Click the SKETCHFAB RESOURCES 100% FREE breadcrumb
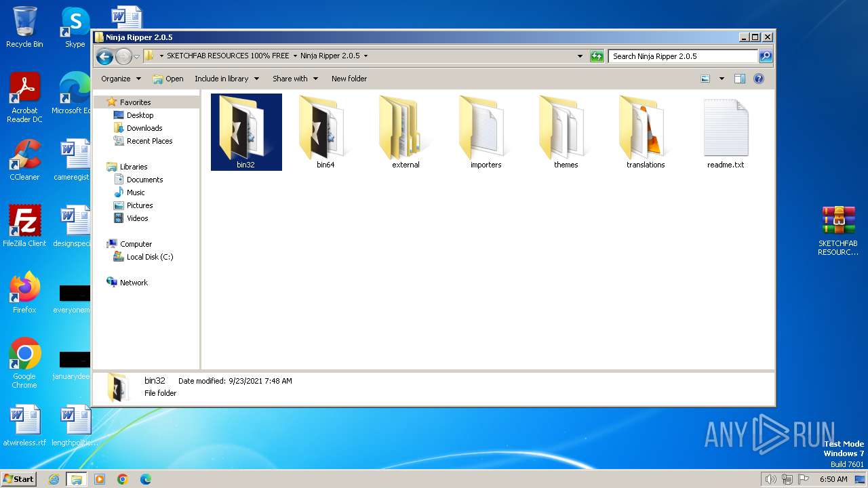 (x=228, y=56)
